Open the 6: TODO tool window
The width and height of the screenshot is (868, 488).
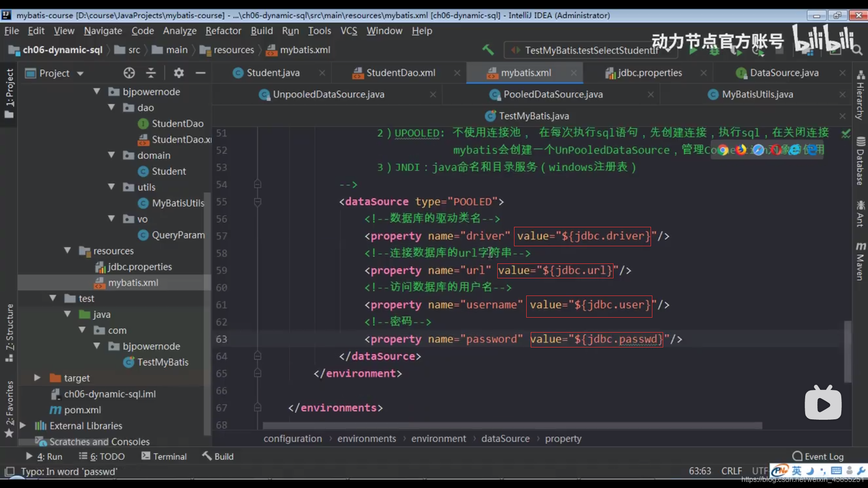[x=102, y=456]
